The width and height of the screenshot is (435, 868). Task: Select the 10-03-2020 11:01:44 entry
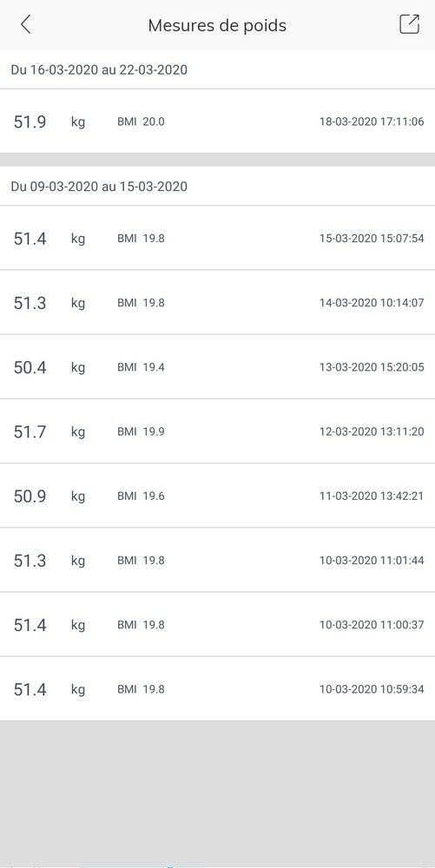[x=217, y=560]
